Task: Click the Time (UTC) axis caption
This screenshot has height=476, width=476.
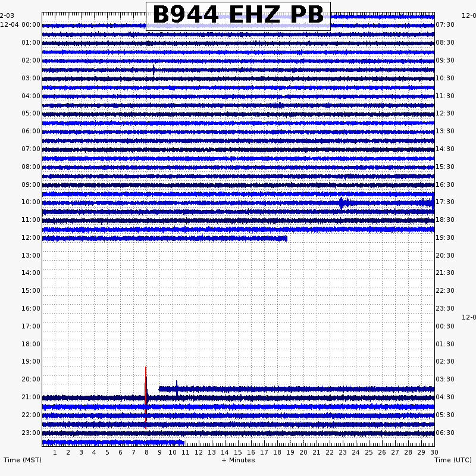Action: (453, 460)
